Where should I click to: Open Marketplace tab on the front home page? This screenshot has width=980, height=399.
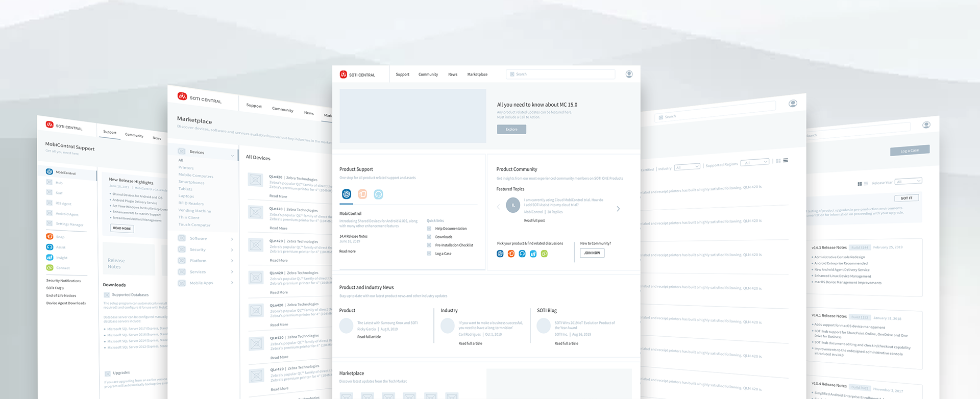(477, 74)
